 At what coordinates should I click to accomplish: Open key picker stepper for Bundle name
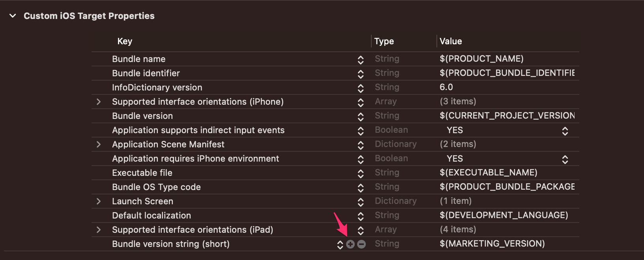pos(361,60)
